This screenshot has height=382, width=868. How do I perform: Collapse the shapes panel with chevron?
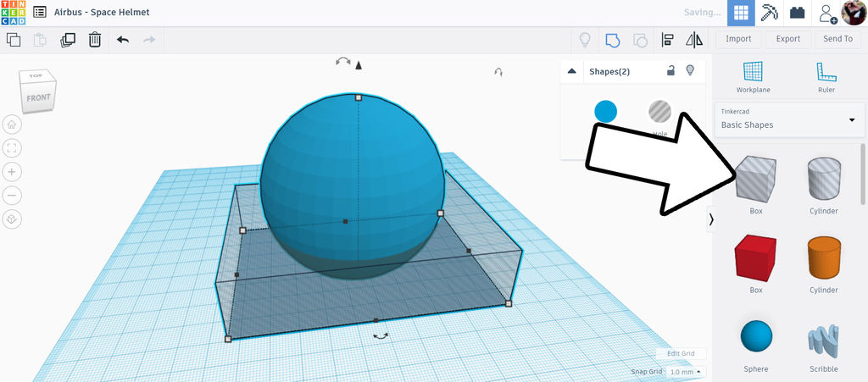[711, 219]
